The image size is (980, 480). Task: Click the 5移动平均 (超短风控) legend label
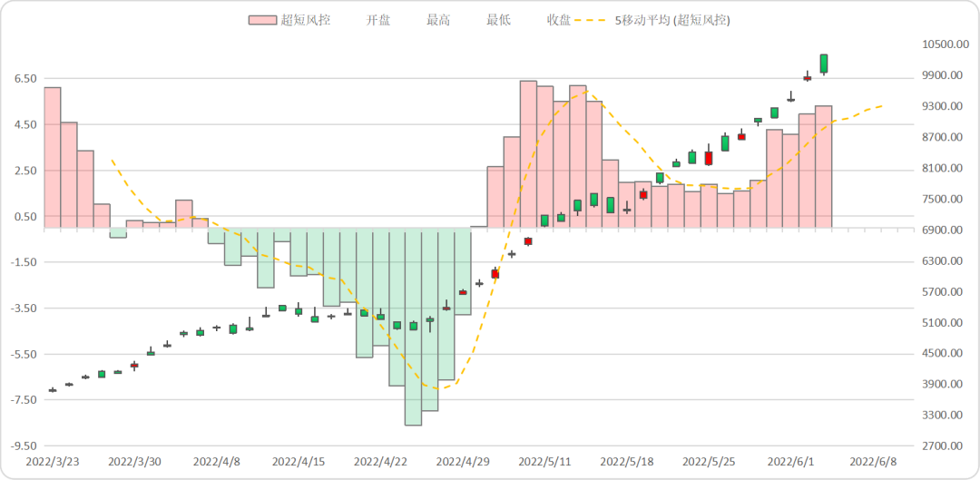(673, 20)
